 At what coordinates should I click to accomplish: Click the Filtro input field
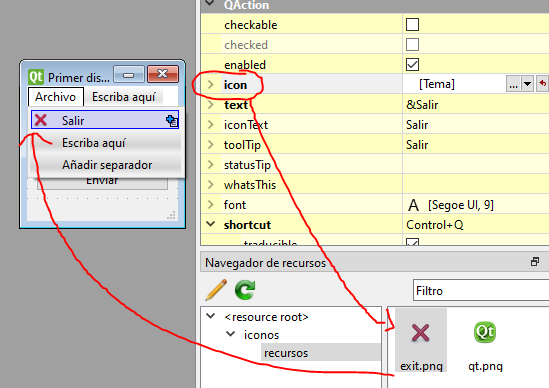[x=481, y=290]
